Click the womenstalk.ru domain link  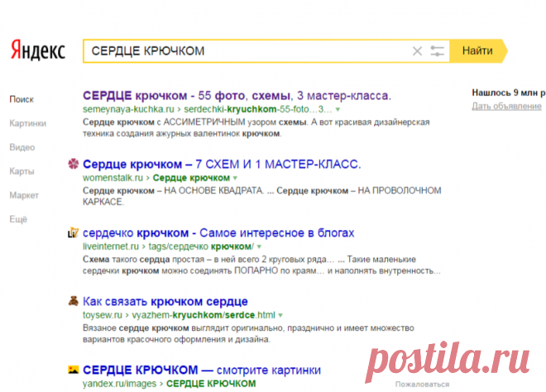pos(113,178)
